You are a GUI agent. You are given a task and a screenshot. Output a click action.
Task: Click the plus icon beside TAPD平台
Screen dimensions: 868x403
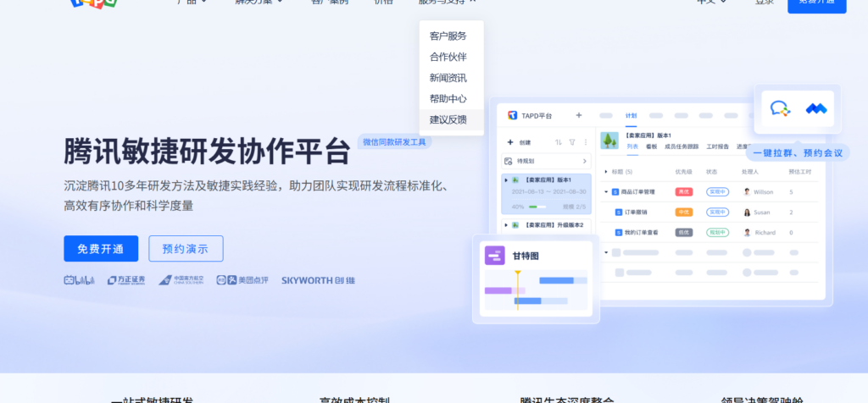[578, 115]
